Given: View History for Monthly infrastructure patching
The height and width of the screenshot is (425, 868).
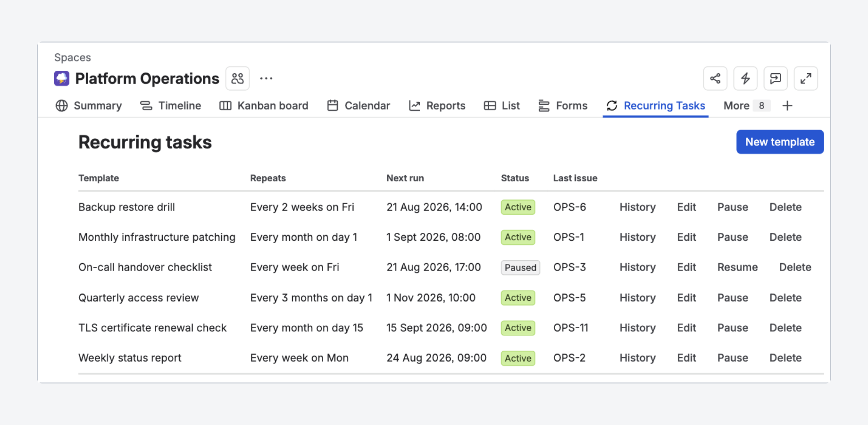Looking at the screenshot, I should [638, 237].
